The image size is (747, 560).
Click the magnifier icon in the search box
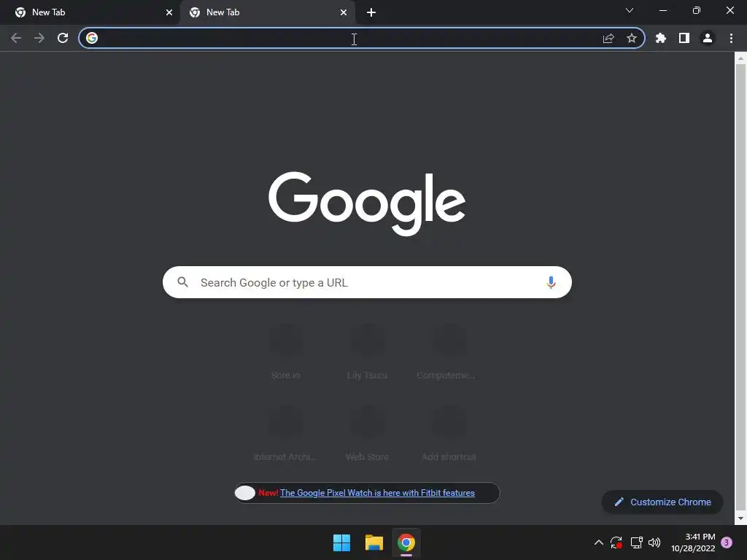(182, 282)
